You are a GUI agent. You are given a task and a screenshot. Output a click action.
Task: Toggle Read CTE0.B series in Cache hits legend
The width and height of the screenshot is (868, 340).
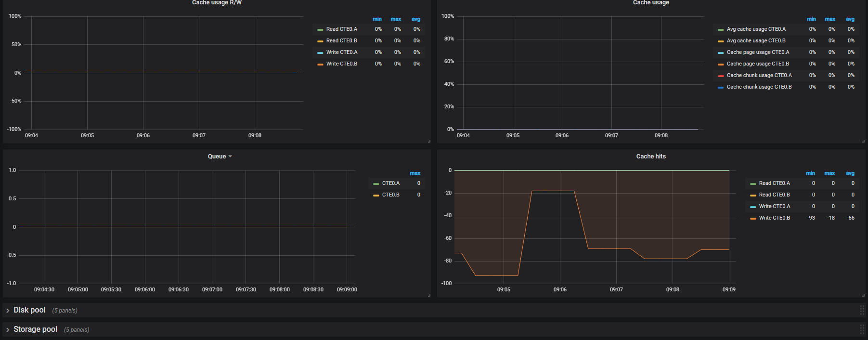pos(774,195)
